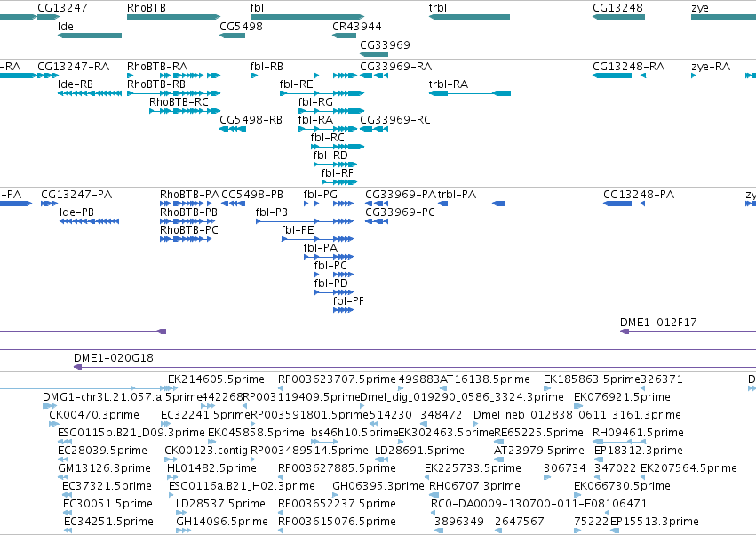Select the teal gene bar under trbl label

point(469,17)
